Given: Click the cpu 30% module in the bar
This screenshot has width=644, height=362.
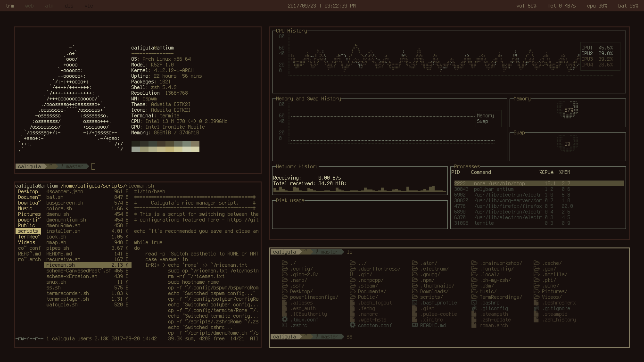Looking at the screenshot, I should click(x=597, y=6).
